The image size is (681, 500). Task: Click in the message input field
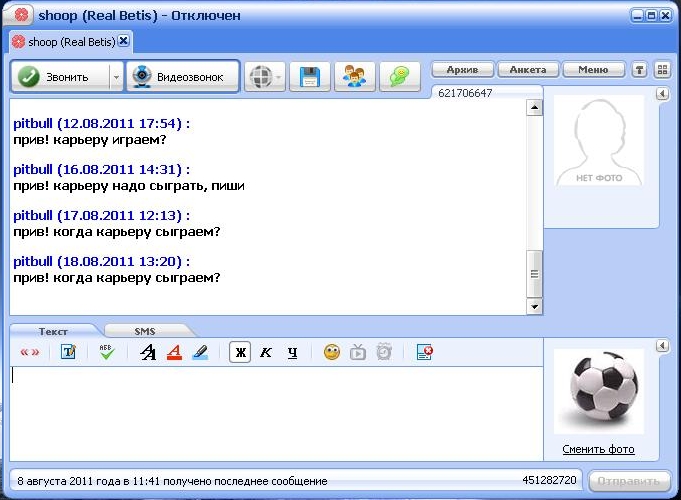[x=276, y=414]
